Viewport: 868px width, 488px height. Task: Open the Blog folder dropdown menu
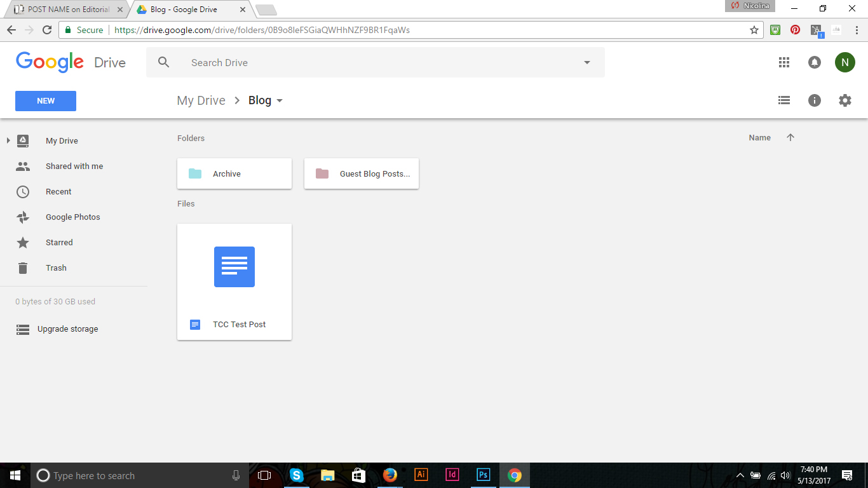pos(280,101)
